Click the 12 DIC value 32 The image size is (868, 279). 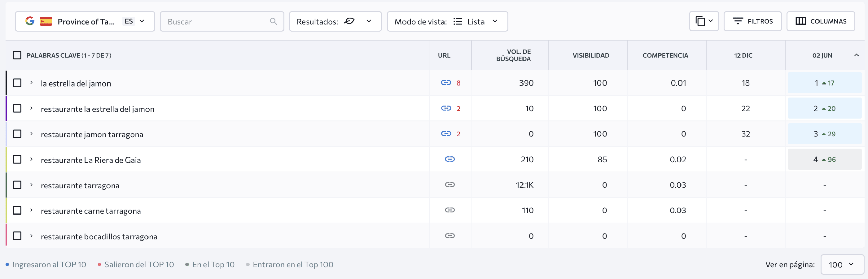click(x=745, y=134)
